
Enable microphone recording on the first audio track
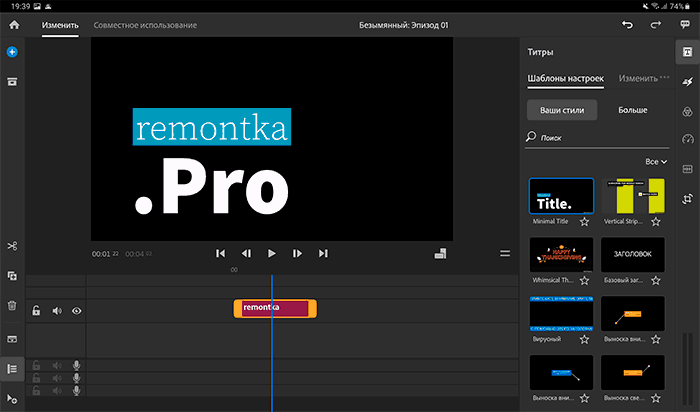tap(77, 366)
